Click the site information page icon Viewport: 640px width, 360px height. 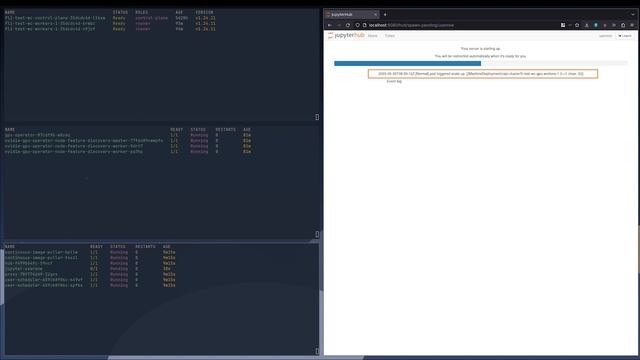(x=364, y=25)
